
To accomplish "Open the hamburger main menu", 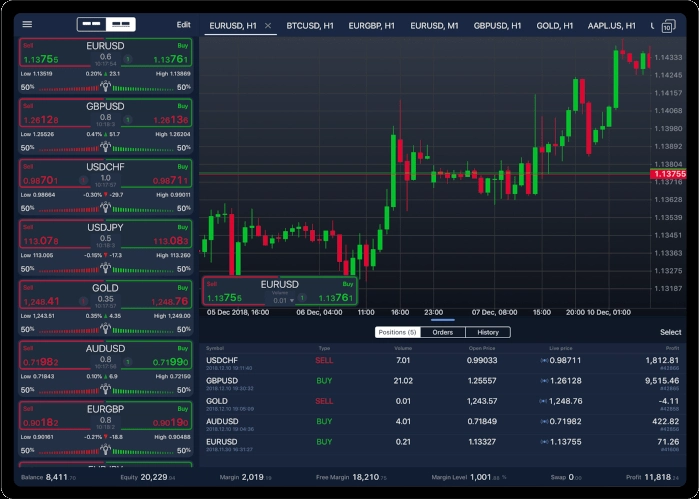I will 27,24.
